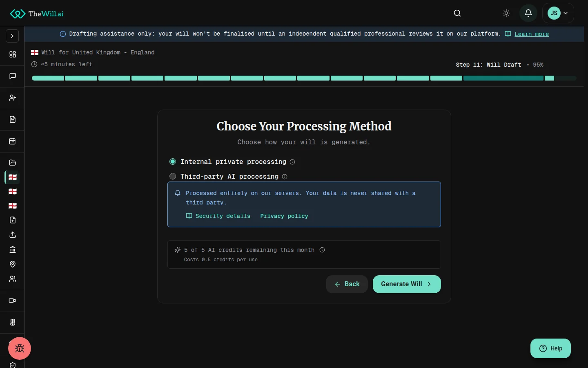
Task: Select the highlighted England flag sidebar item
Action: [13, 177]
